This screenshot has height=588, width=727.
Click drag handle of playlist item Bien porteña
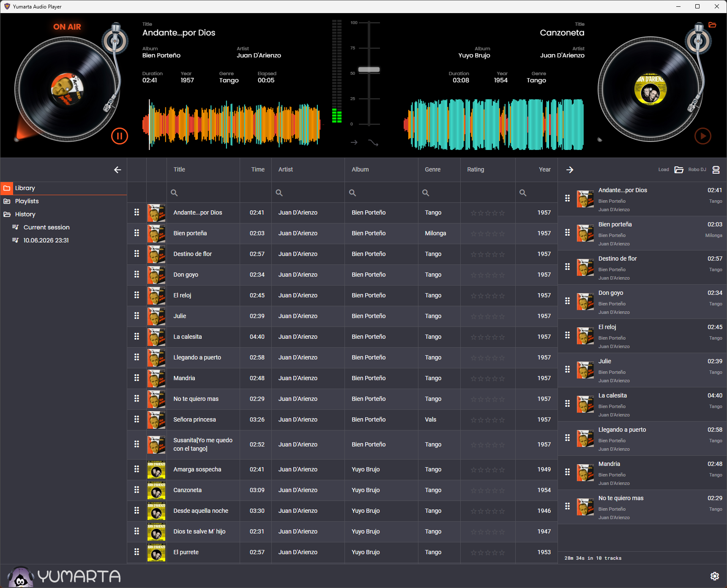(567, 232)
